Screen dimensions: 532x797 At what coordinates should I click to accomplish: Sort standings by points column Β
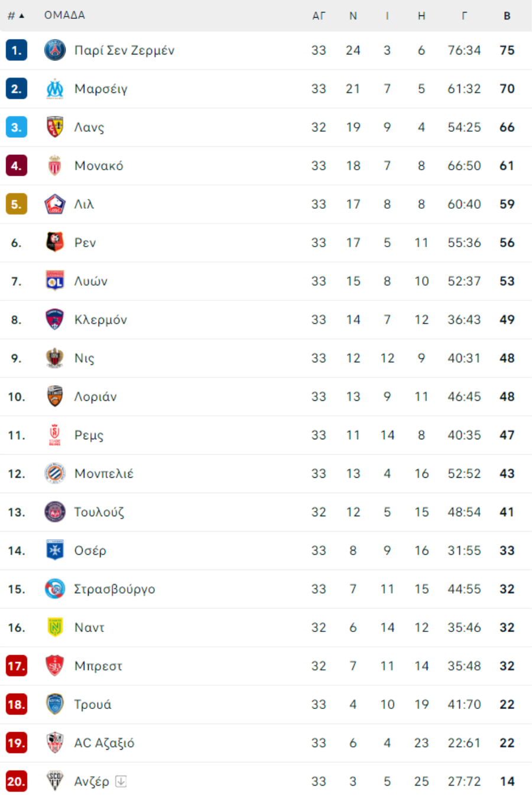click(x=507, y=16)
